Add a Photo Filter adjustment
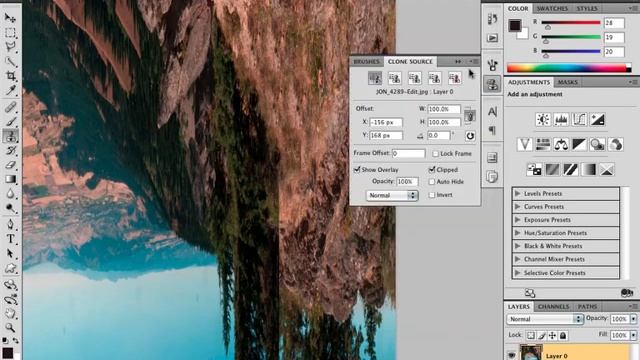This screenshot has height=360, width=640. [598, 144]
